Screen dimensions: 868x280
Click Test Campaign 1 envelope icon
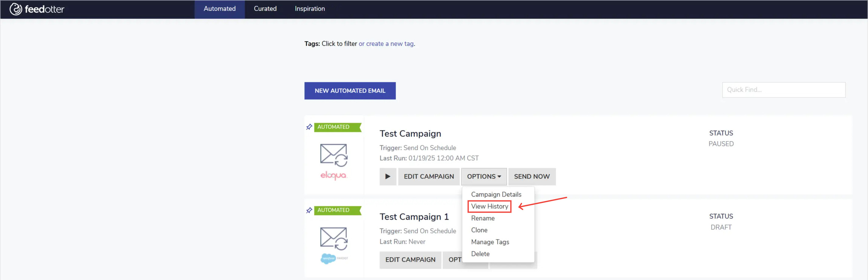333,238
